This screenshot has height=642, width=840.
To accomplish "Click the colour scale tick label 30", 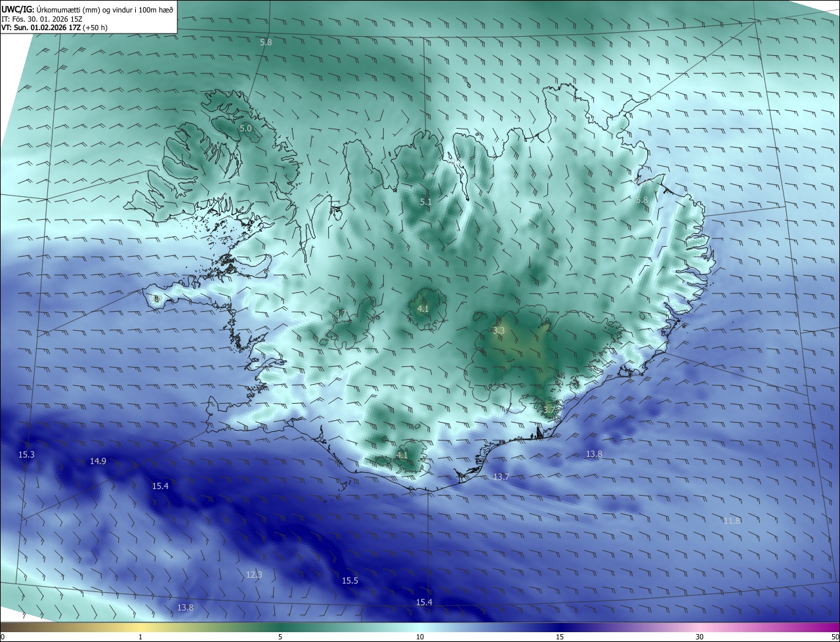I will pyautogui.click(x=700, y=637).
